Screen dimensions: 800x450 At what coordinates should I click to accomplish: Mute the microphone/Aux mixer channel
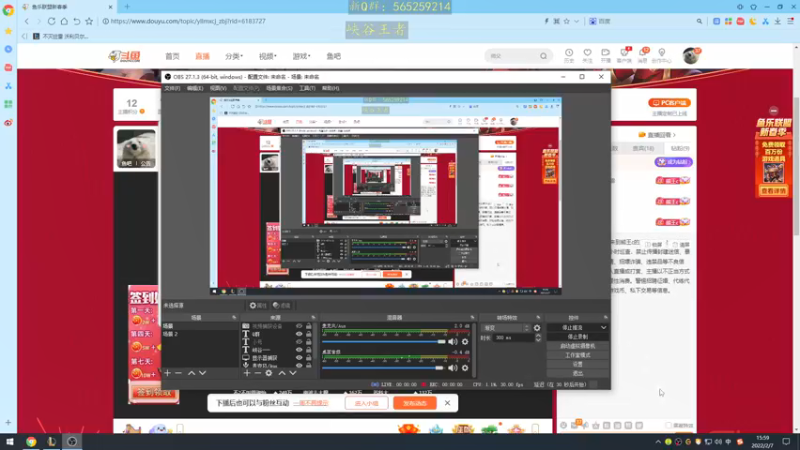point(453,341)
